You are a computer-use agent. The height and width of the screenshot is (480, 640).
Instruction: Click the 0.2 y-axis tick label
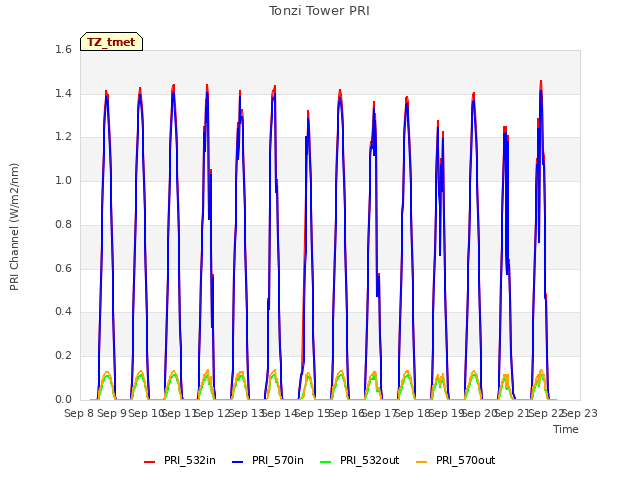pos(63,356)
